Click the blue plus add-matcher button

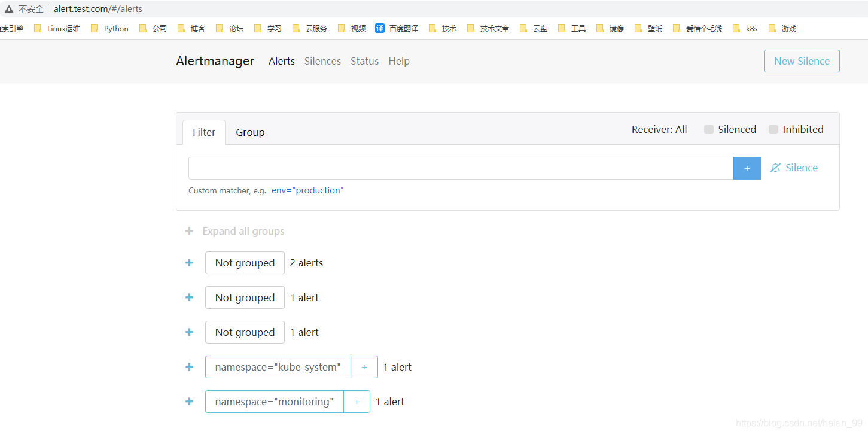[747, 168]
